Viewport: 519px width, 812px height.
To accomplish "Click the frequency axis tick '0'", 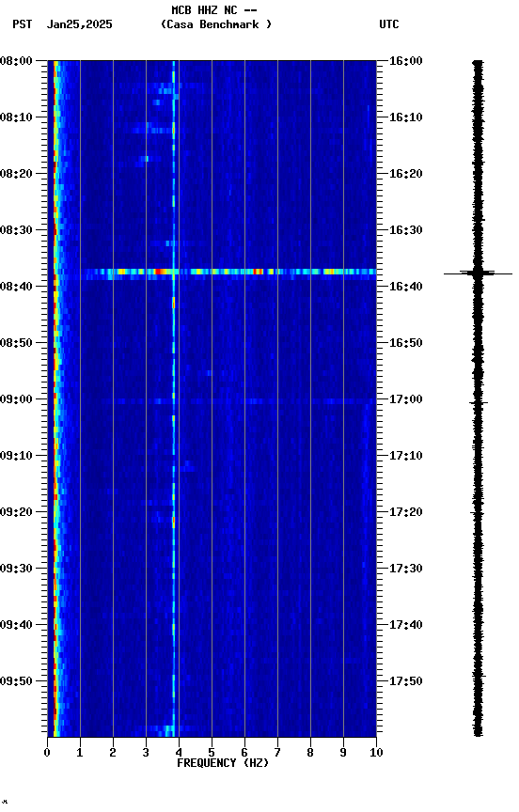I will (x=47, y=753).
